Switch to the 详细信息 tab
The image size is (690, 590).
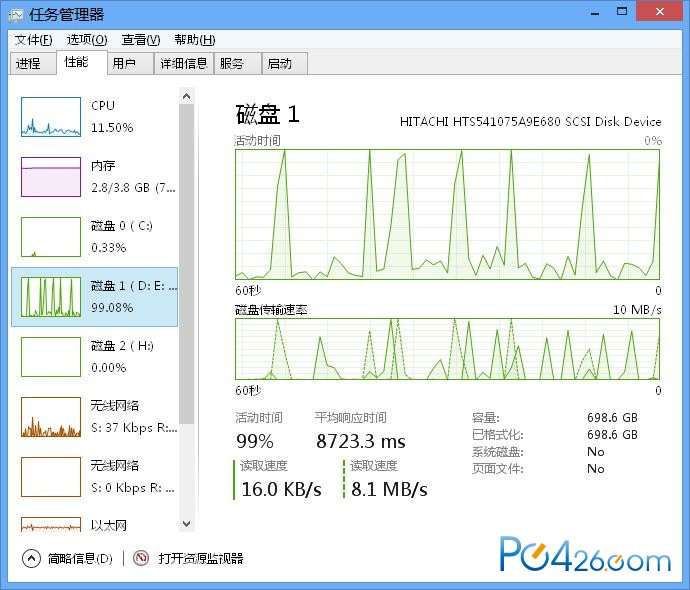pyautogui.click(x=184, y=64)
